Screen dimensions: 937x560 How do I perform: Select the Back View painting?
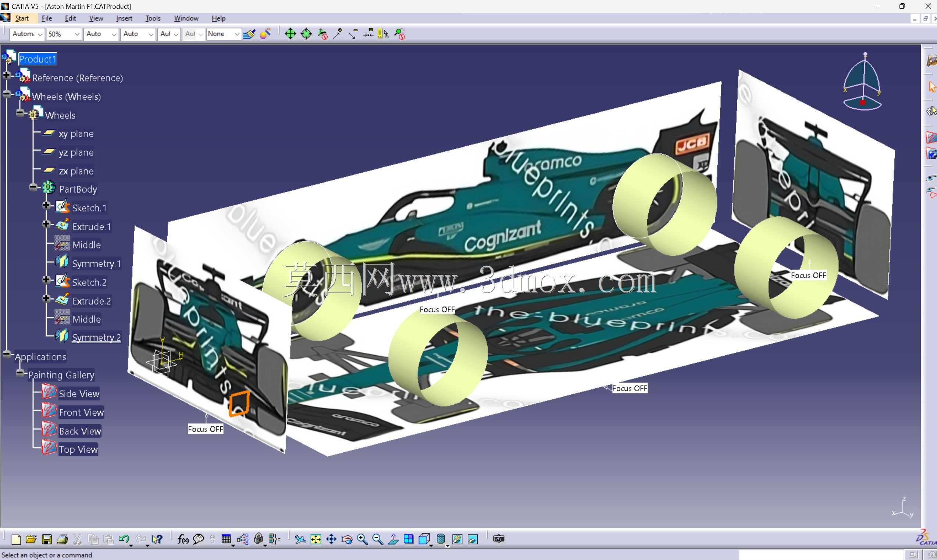[x=80, y=431]
